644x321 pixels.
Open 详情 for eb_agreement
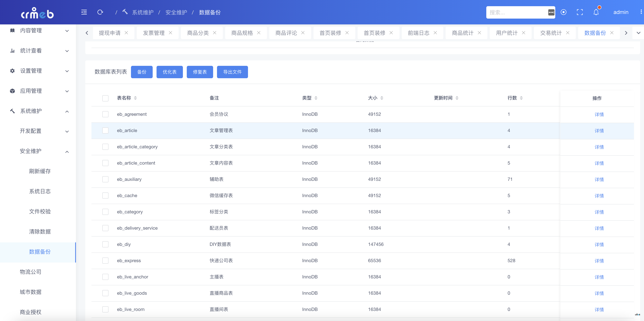pyautogui.click(x=599, y=114)
